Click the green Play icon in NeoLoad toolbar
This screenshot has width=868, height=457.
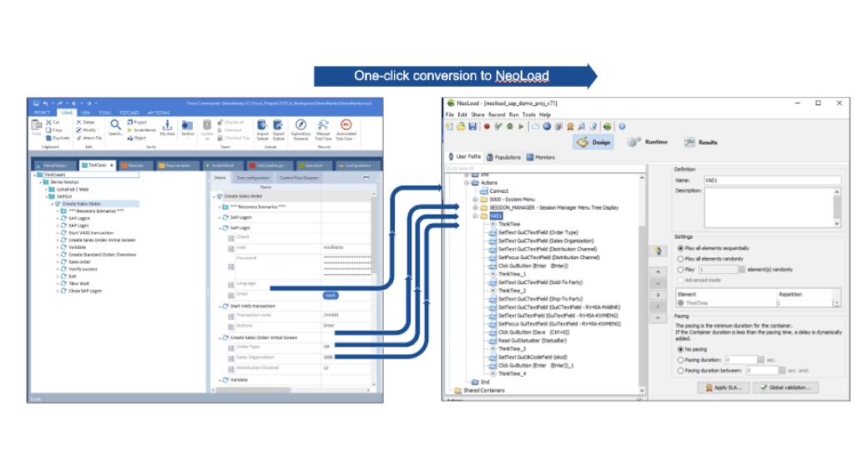click(x=522, y=127)
